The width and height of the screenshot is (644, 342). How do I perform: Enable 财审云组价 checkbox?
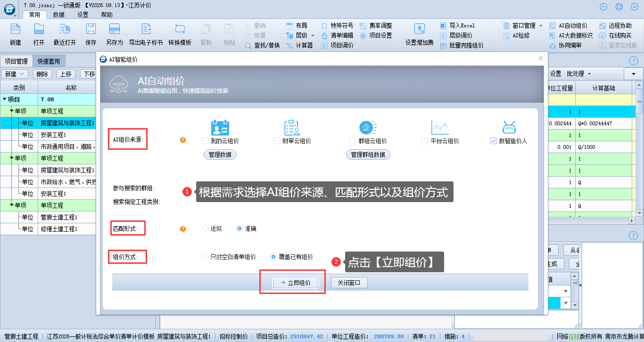[x=277, y=141]
